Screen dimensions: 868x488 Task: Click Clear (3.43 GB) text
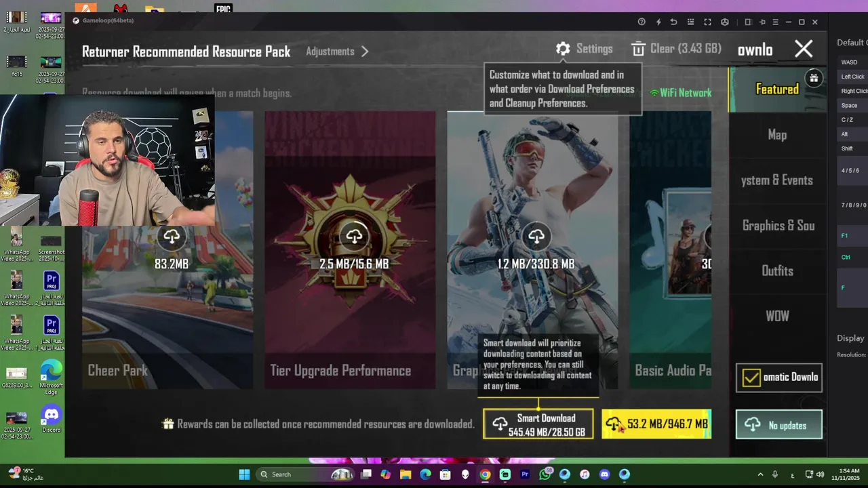pyautogui.click(x=686, y=49)
